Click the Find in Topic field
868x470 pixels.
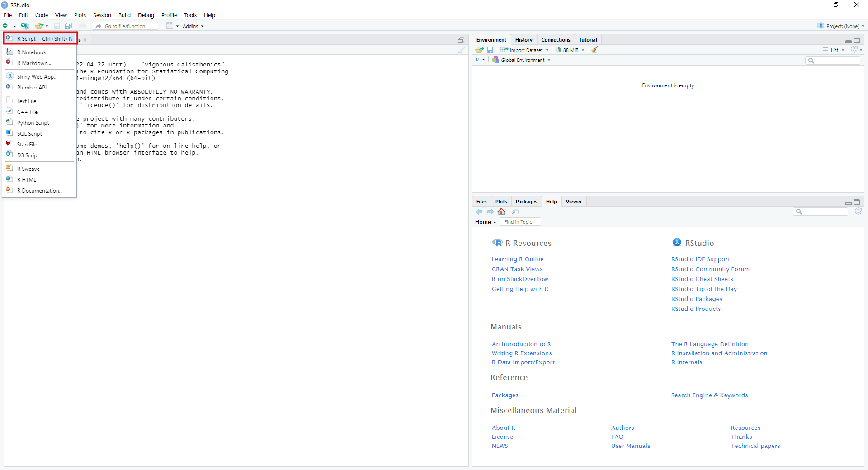520,222
